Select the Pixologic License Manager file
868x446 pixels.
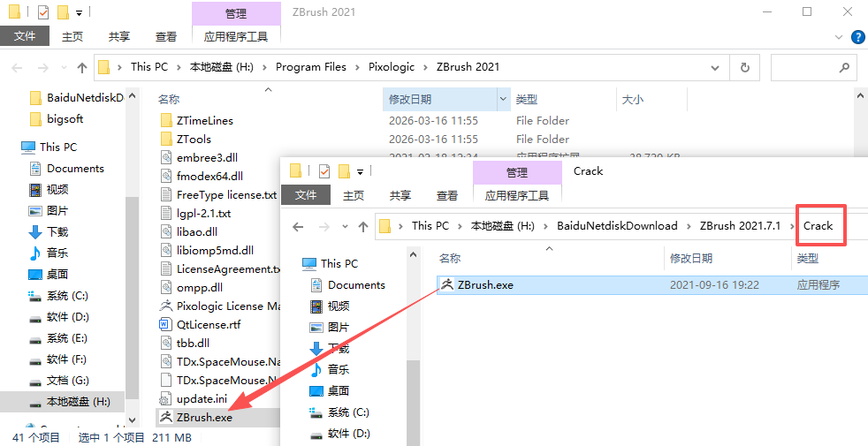pos(220,306)
